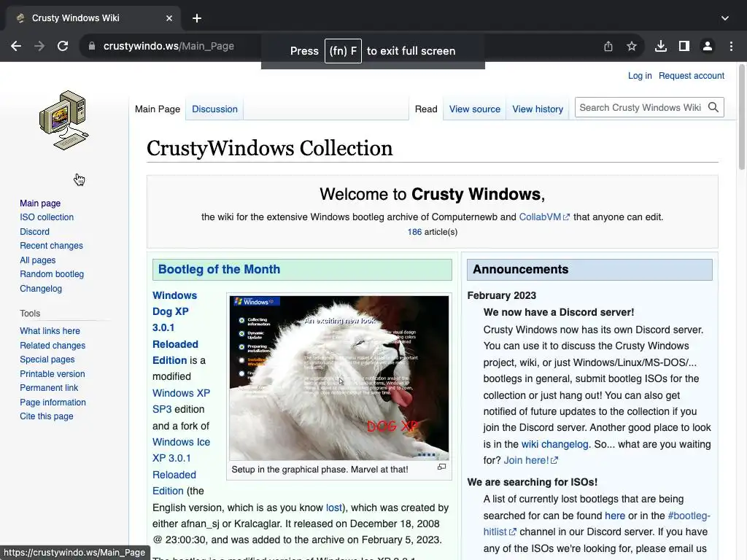Click the Request account link
The width and height of the screenshot is (747, 560).
pos(692,76)
